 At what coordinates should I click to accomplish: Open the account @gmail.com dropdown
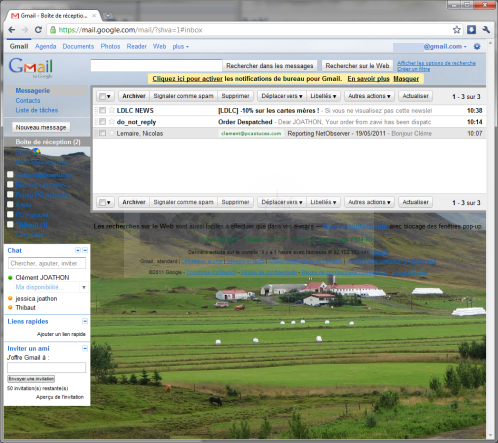pos(445,46)
